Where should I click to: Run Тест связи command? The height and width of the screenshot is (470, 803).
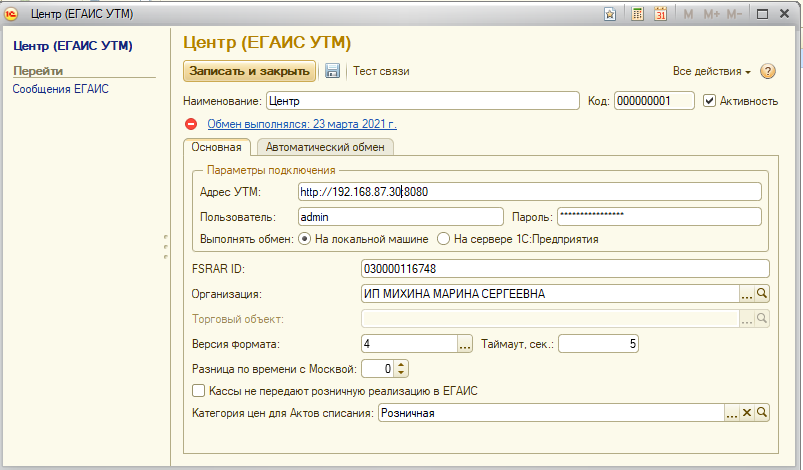point(381,71)
